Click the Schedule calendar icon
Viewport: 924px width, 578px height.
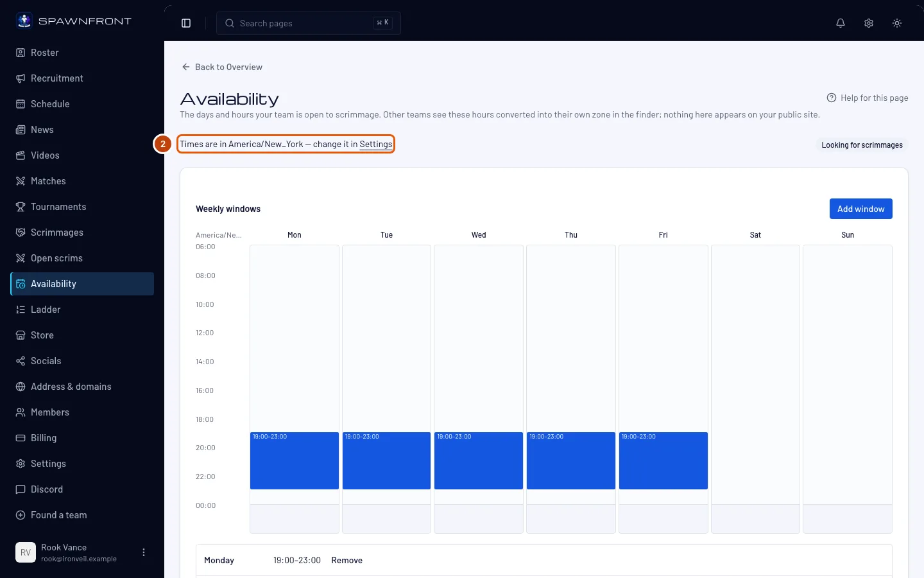coord(21,104)
